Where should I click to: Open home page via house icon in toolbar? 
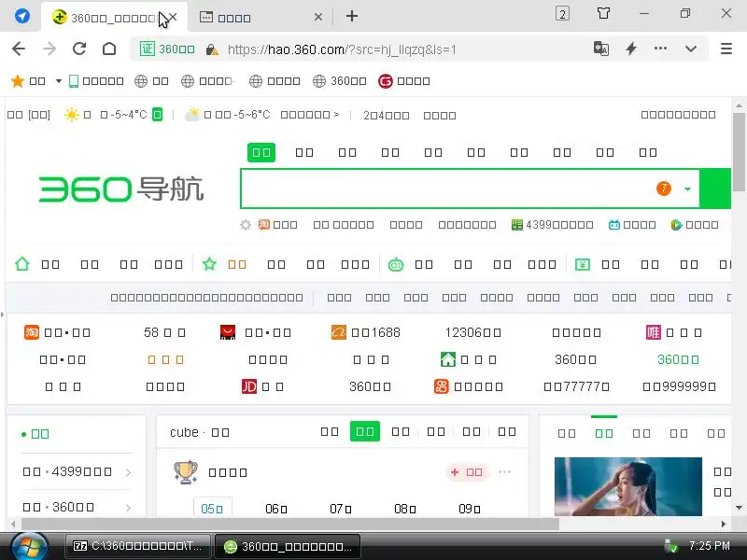(x=109, y=49)
